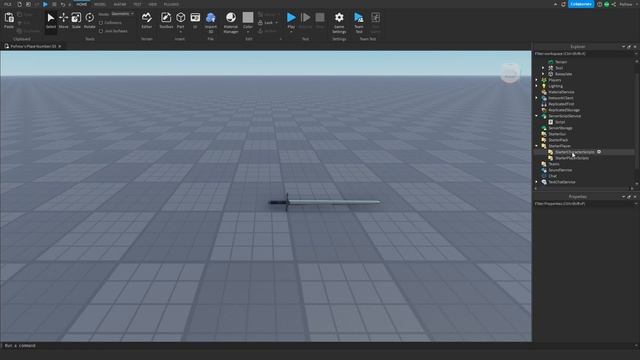Switch to the TEST ribbon tab
Image resolution: width=640 pixels, height=360 pixels.
(x=137, y=4)
